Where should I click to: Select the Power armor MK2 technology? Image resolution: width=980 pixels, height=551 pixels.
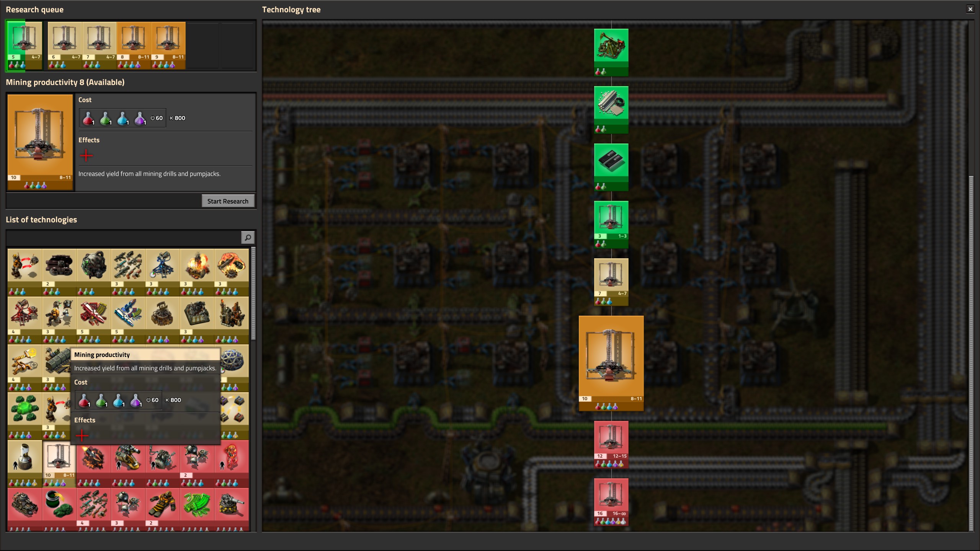tap(162, 505)
